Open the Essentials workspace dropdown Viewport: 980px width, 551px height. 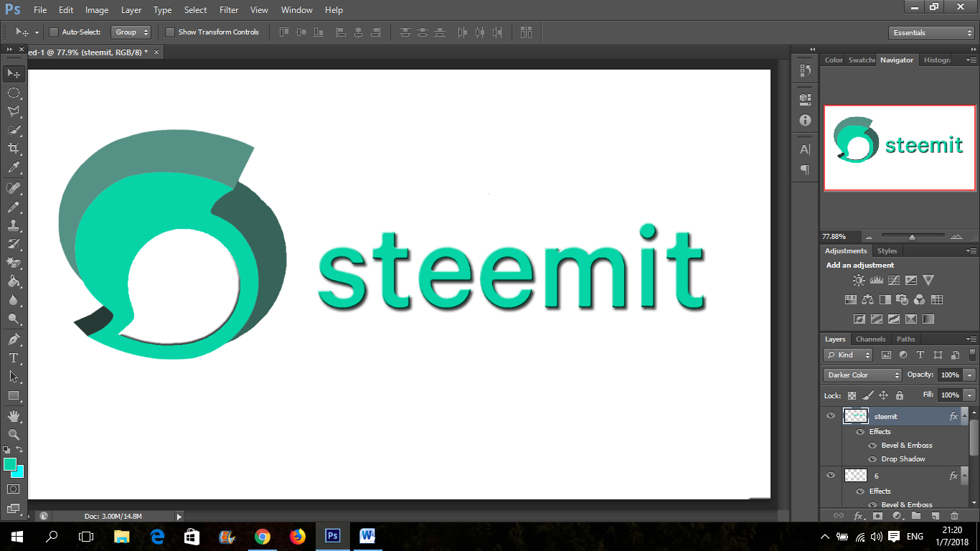(930, 33)
